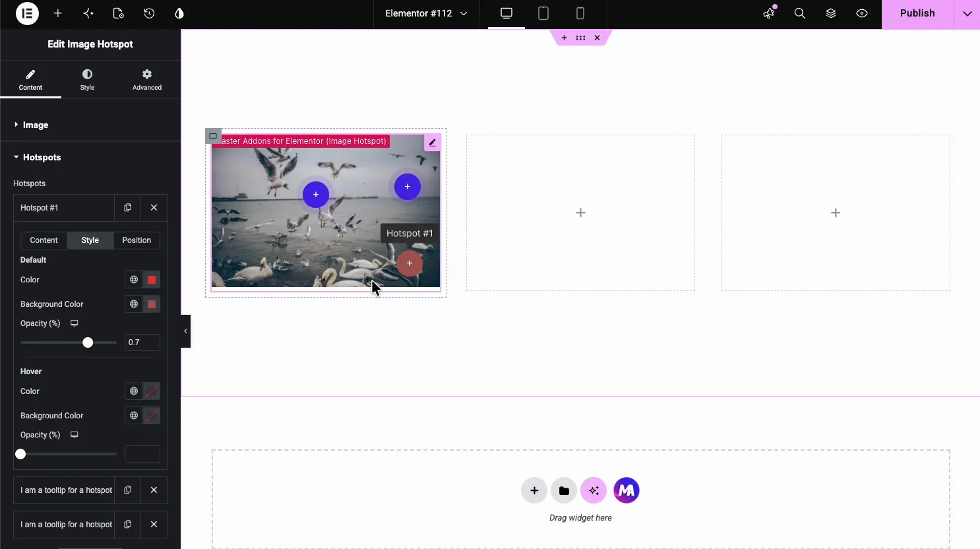This screenshot has height=549, width=980.
Task: Switch to Desktop responsive view
Action: [506, 13]
